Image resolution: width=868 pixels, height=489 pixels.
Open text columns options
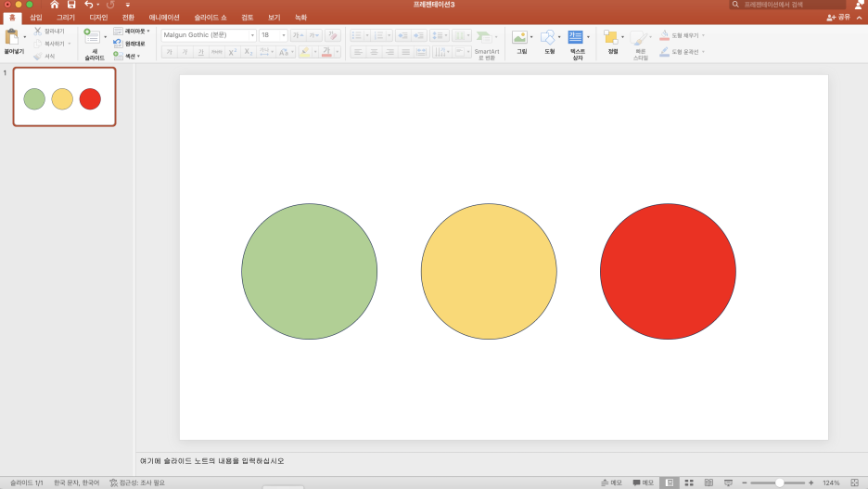tap(461, 35)
